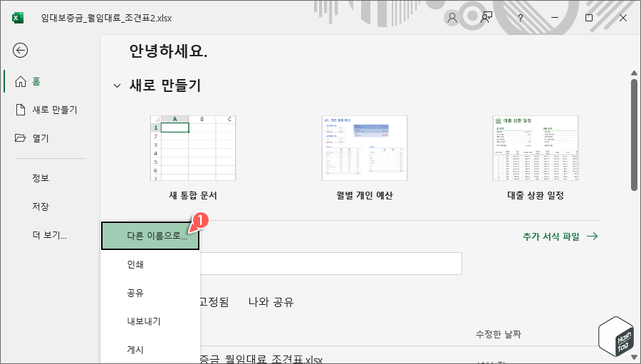Image resolution: width=641 pixels, height=364 pixels.
Task: Open help with the question mark icon
Action: pyautogui.click(x=521, y=18)
